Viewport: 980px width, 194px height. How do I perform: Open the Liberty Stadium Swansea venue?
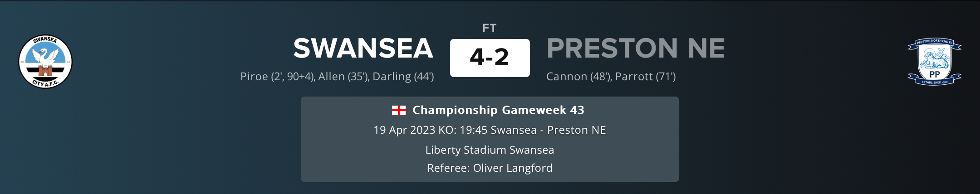coord(490,150)
